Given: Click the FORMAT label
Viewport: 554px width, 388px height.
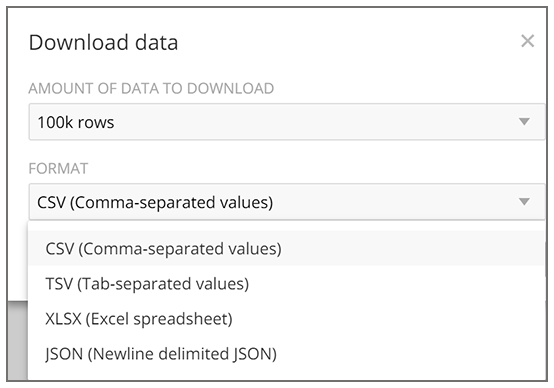Looking at the screenshot, I should click(58, 169).
